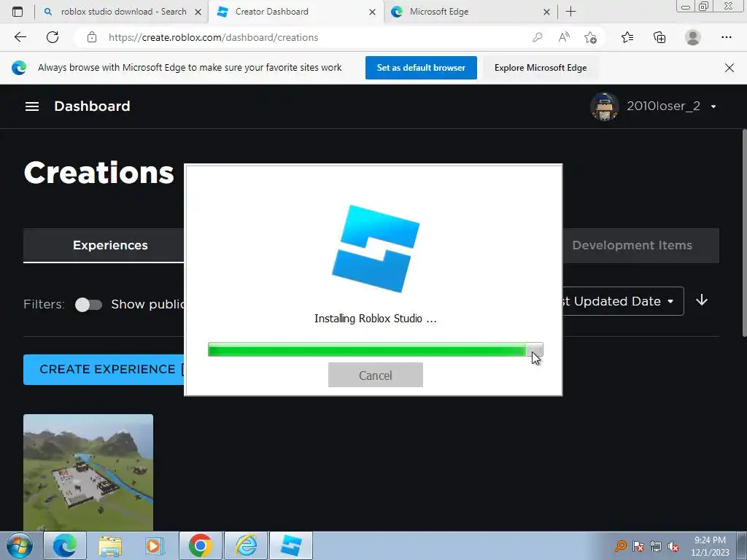This screenshot has width=747, height=560.
Task: Add this page to favorites star icon
Action: [590, 37]
